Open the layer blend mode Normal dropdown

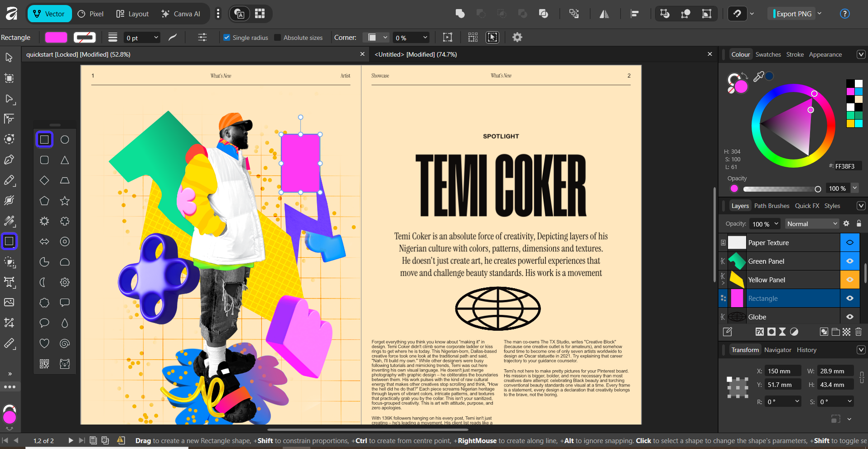[x=812, y=224]
